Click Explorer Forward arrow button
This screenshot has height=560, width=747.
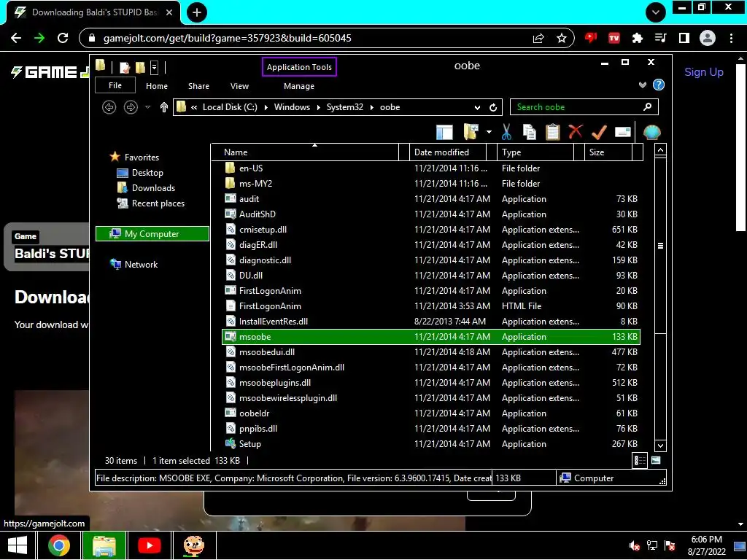pyautogui.click(x=131, y=107)
